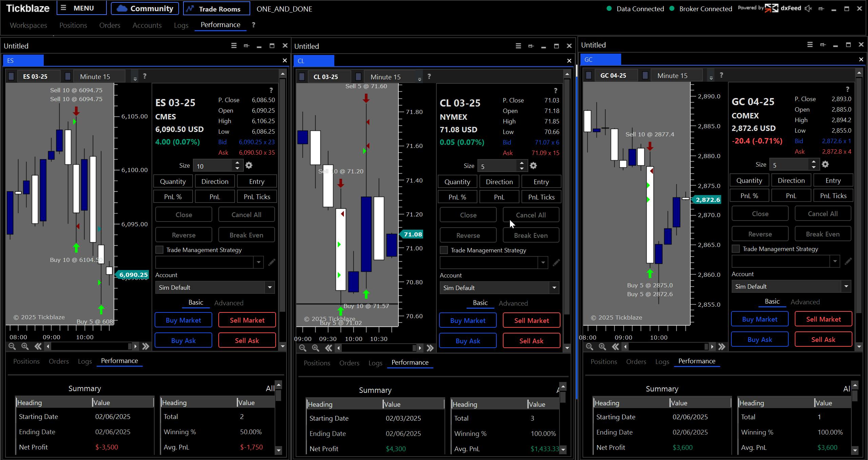Toggle link box left of CL 03-25
This screenshot has width=868, height=460.
302,77
